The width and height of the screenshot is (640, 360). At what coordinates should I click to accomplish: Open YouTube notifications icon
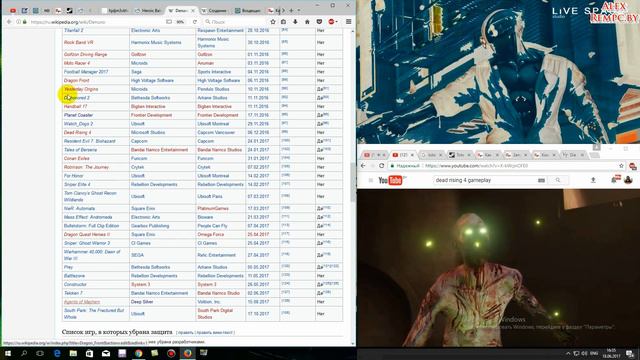pyautogui.click(x=615, y=179)
